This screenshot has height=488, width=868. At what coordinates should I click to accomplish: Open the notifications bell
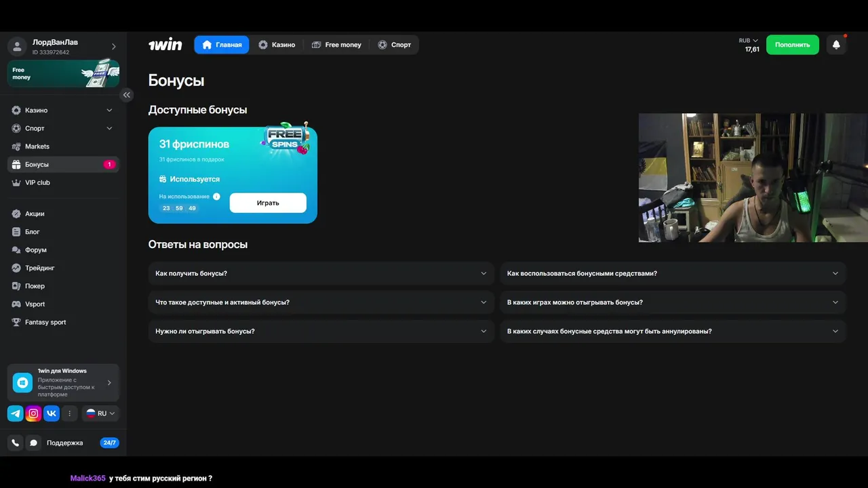click(836, 45)
